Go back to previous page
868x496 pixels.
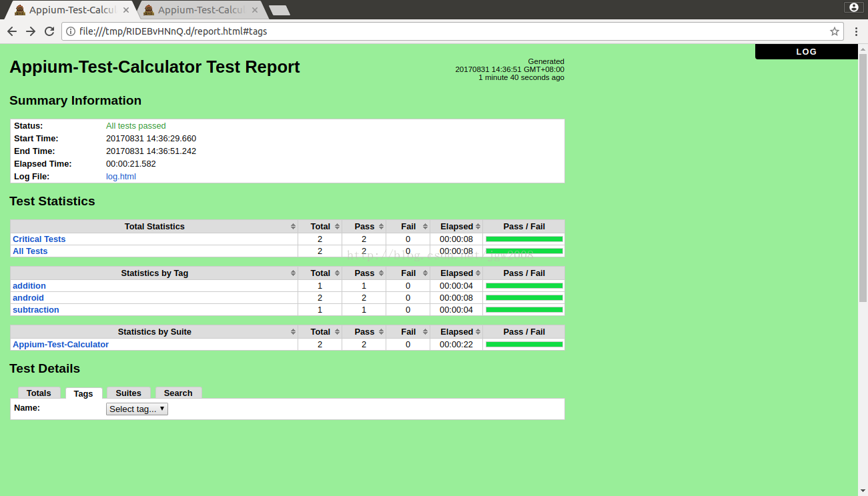pyautogui.click(x=12, y=31)
